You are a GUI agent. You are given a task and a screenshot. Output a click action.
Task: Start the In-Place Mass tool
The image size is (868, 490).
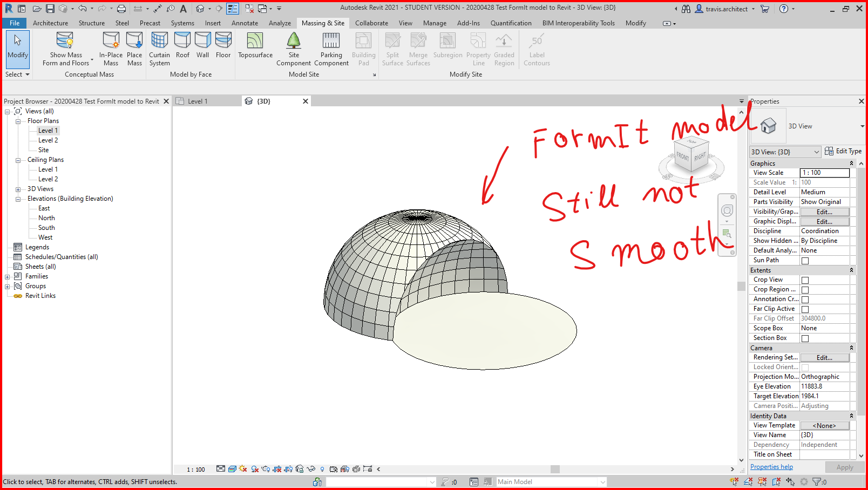[111, 49]
